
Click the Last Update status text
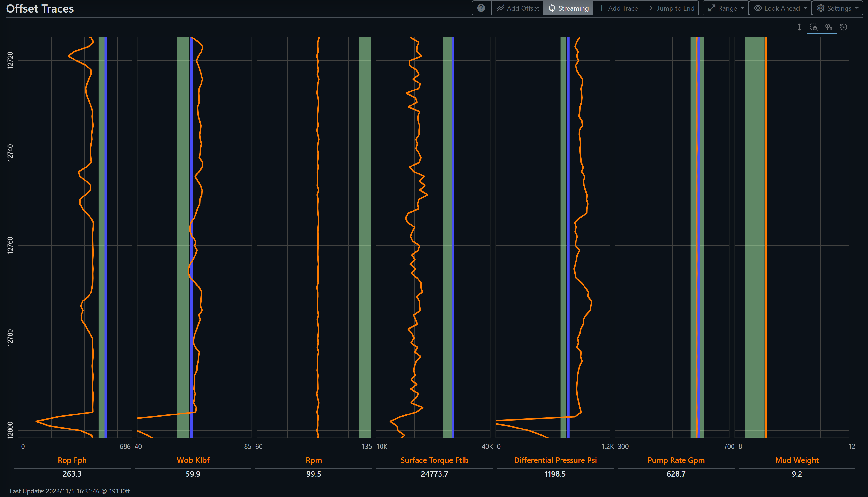pyautogui.click(x=70, y=491)
